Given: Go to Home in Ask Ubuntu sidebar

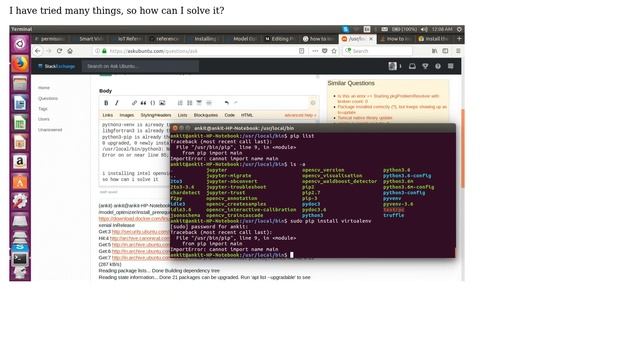Looking at the screenshot, I should (44, 88).
